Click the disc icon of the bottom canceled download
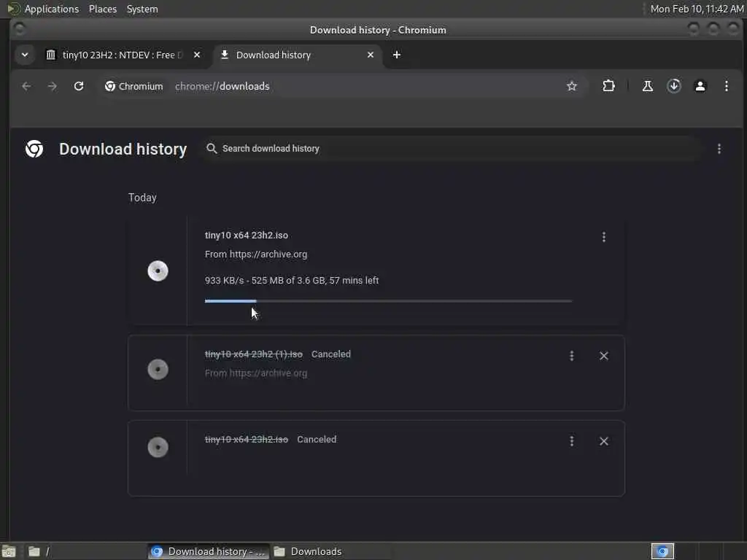The width and height of the screenshot is (747, 560). 158,447
